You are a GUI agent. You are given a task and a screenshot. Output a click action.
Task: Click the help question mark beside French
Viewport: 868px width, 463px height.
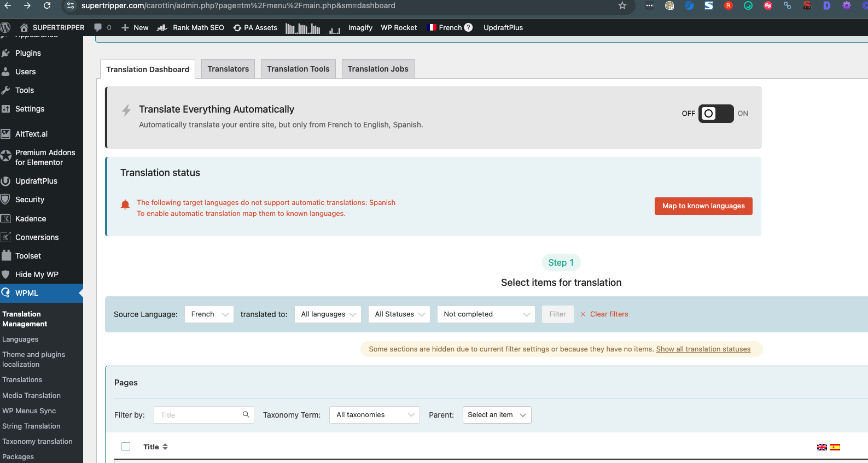click(x=469, y=27)
